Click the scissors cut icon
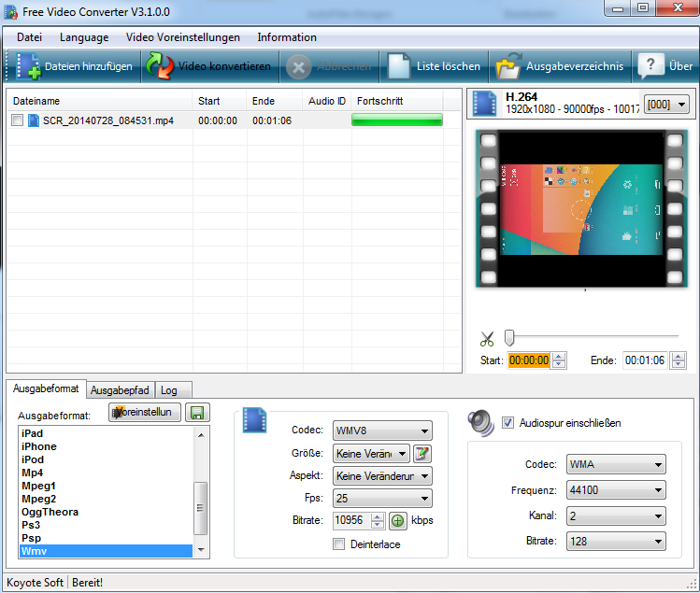Viewport: 700px width, 593px height. point(487,339)
